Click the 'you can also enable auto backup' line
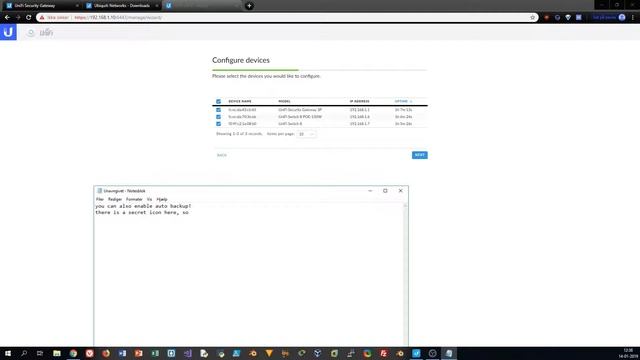This screenshot has height=360, width=640. click(143, 206)
